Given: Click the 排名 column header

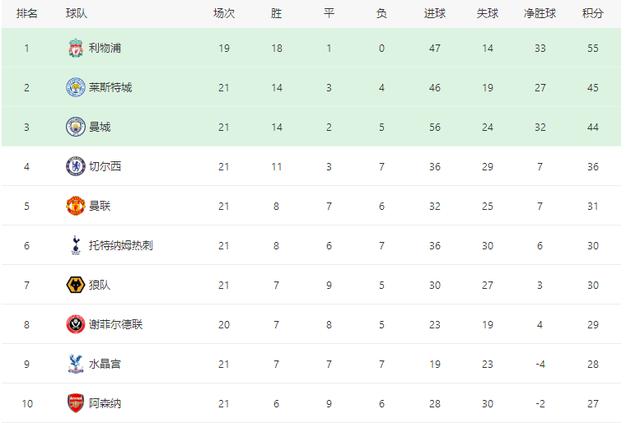Looking at the screenshot, I should (x=28, y=13).
